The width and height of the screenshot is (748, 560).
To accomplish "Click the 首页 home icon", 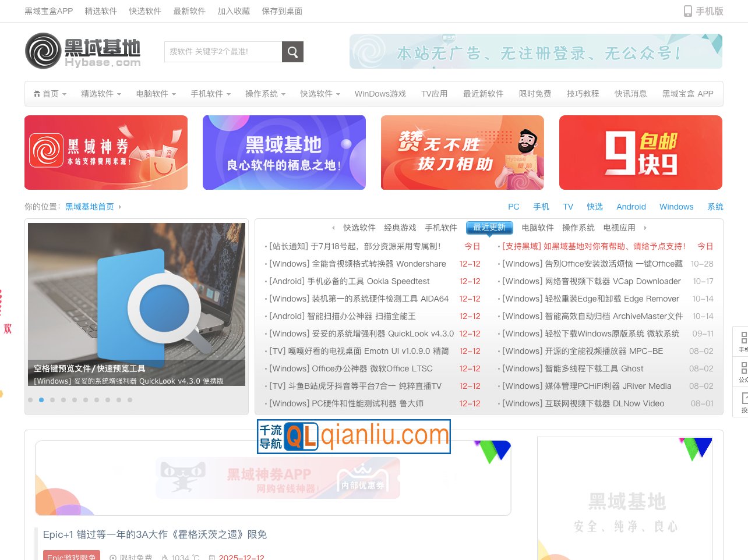I will (37, 94).
